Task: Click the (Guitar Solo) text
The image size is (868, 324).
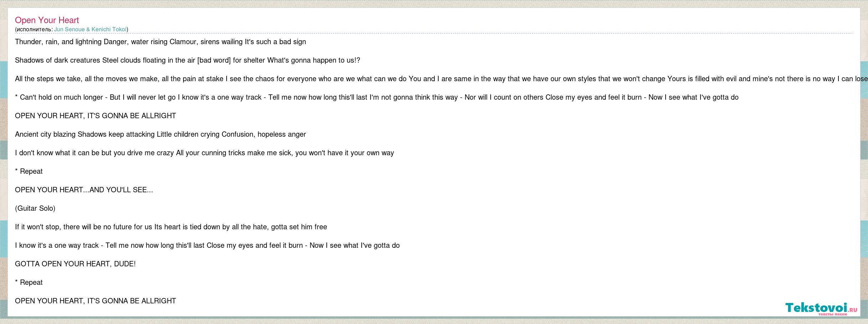Action: coord(35,208)
